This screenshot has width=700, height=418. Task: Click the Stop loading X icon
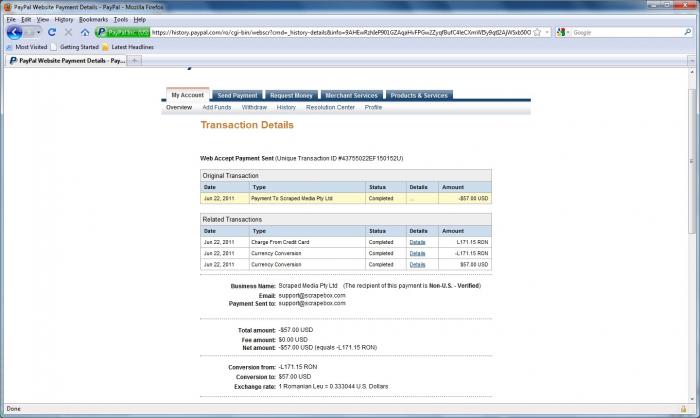coord(68,32)
